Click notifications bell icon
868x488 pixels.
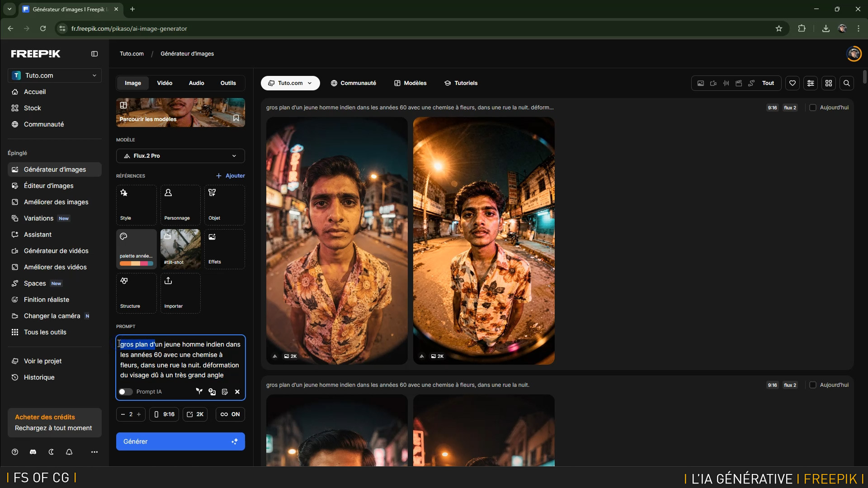pyautogui.click(x=69, y=452)
